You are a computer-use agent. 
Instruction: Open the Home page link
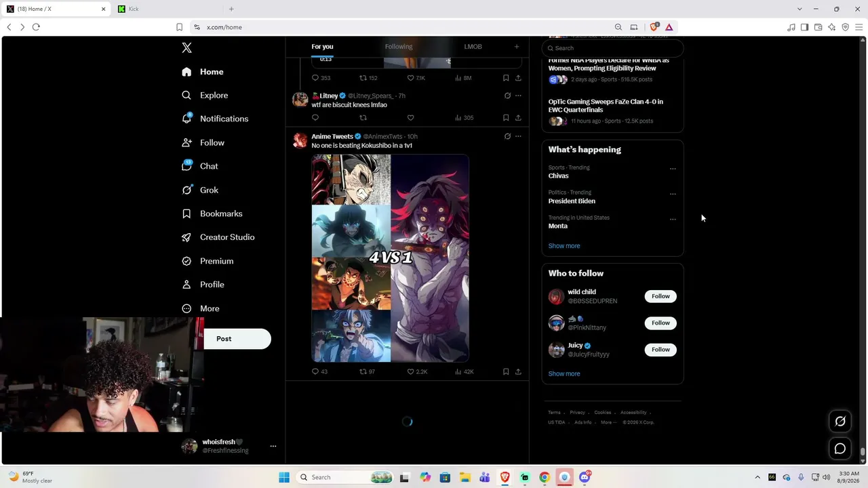[x=203, y=72]
